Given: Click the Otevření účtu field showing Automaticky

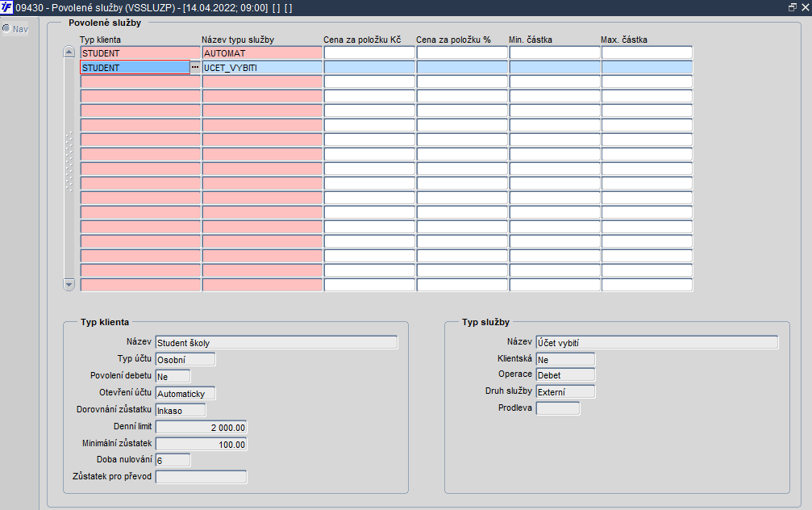Looking at the screenshot, I should (185, 393).
